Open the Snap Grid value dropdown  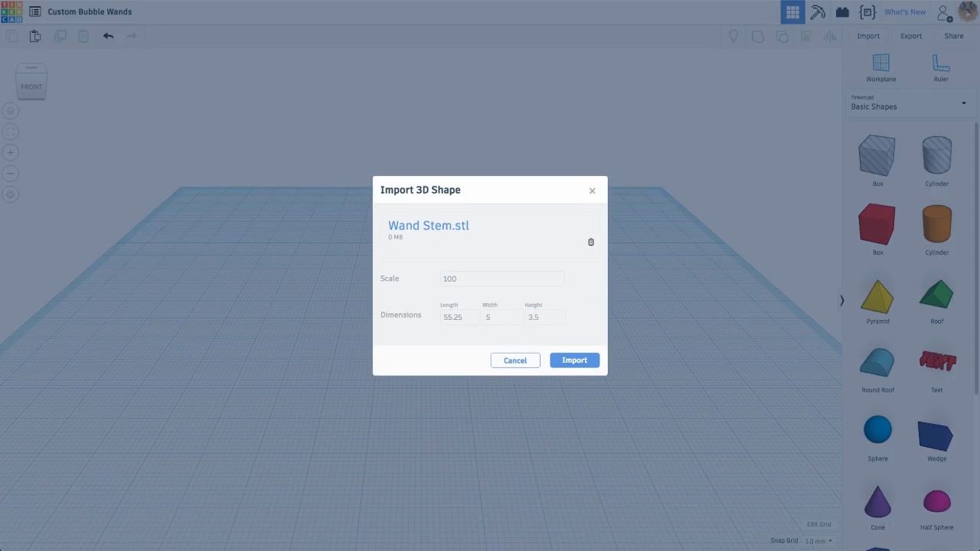pyautogui.click(x=818, y=541)
